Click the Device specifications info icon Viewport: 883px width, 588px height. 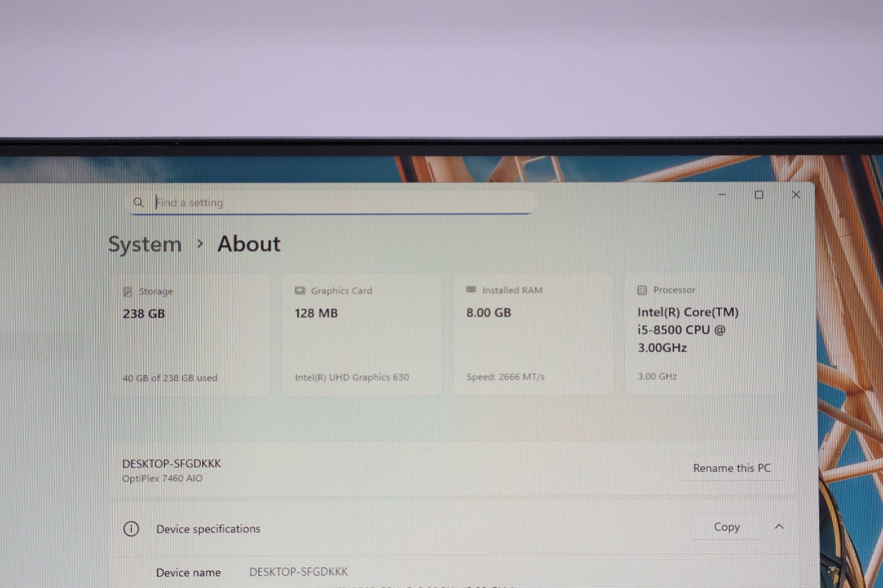coord(131,528)
